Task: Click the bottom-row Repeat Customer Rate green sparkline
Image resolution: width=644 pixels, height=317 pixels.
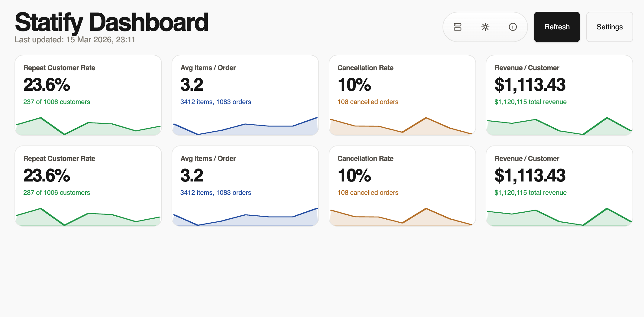Action: click(88, 218)
